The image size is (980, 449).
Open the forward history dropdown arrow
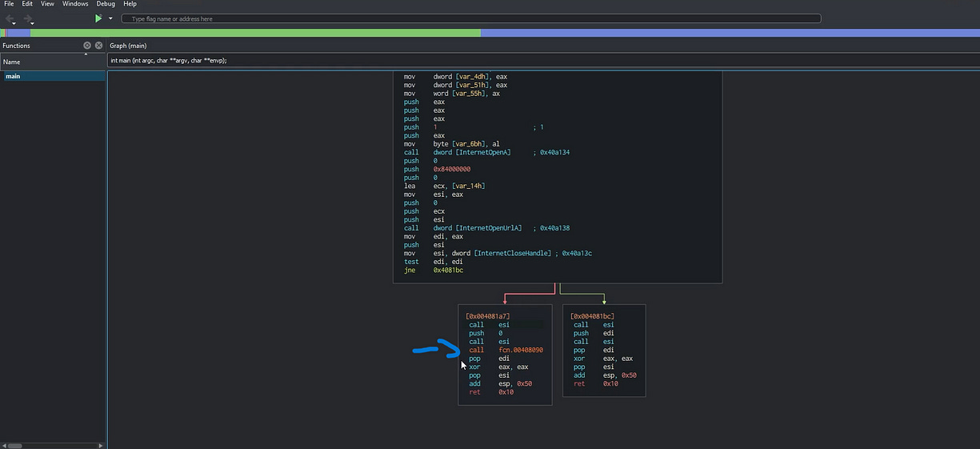click(x=33, y=23)
